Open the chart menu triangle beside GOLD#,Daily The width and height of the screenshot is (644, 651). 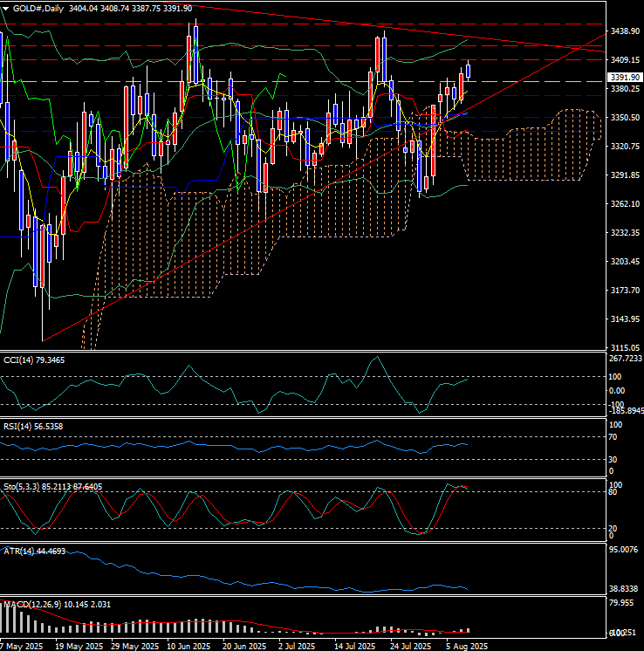point(6,9)
